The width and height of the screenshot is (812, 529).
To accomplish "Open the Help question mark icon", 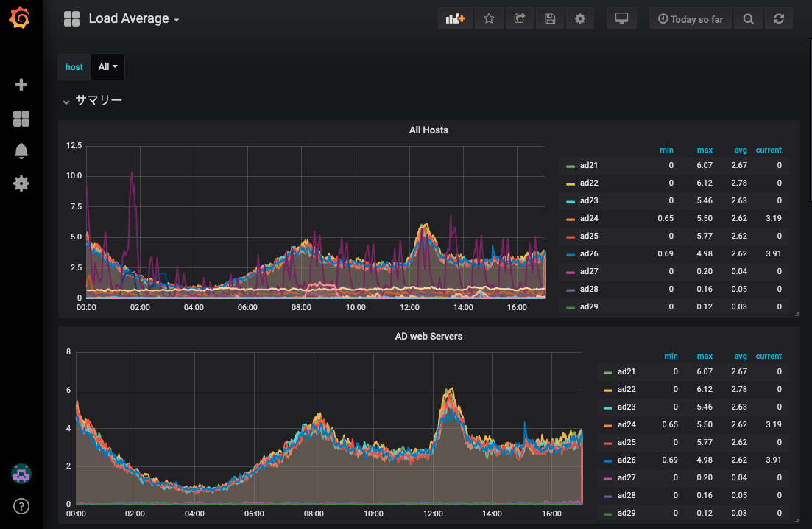I will [21, 506].
